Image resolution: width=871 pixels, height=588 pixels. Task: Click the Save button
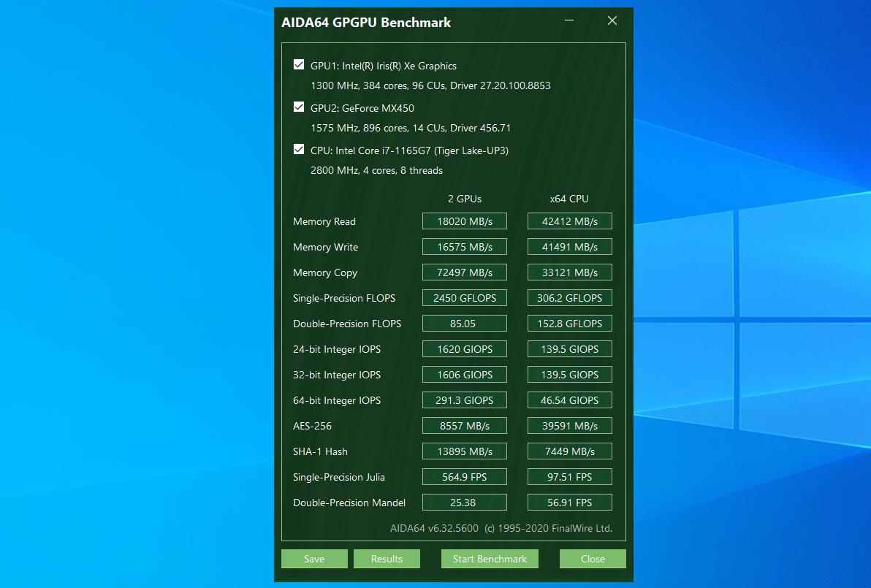[314, 559]
